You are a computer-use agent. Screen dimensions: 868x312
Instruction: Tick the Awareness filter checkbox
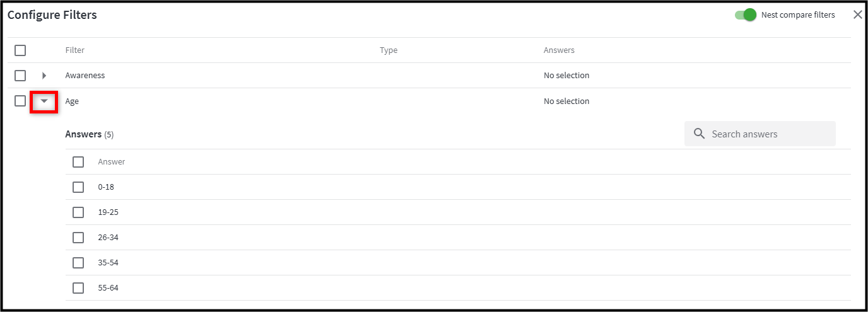(20, 76)
